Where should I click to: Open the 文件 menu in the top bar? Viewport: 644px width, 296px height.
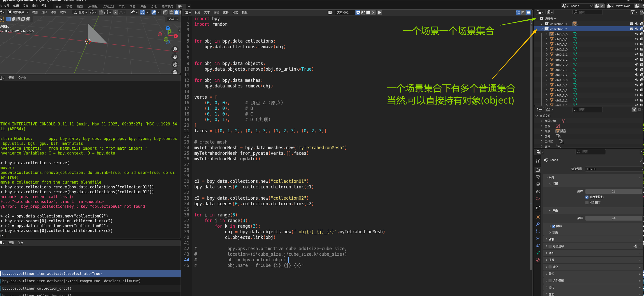[7, 6]
